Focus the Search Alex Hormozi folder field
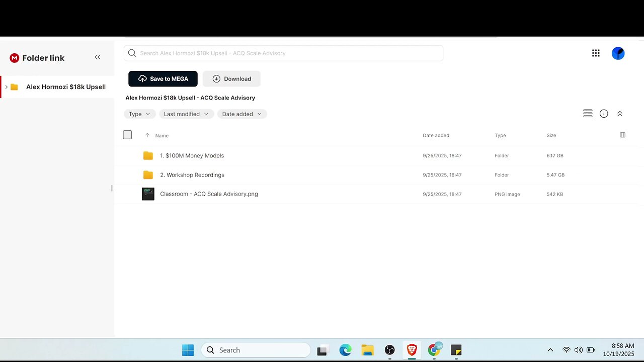 pos(283,53)
